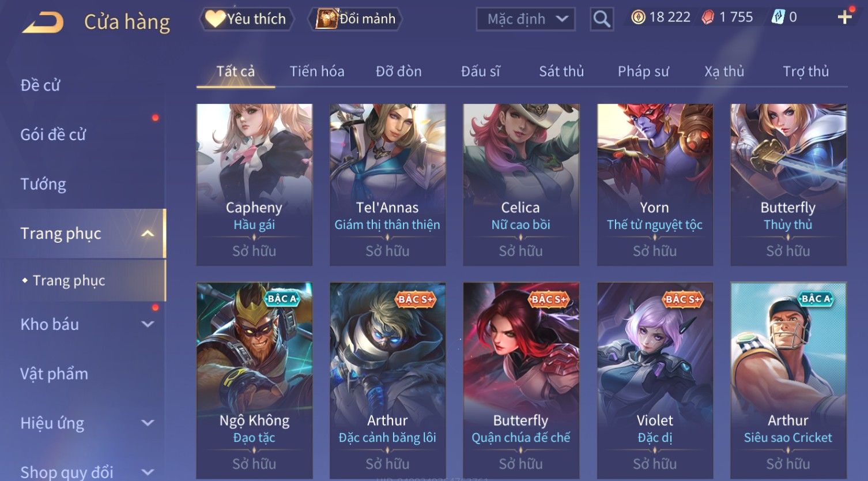Open Yêu thích favorites heart button

247,19
